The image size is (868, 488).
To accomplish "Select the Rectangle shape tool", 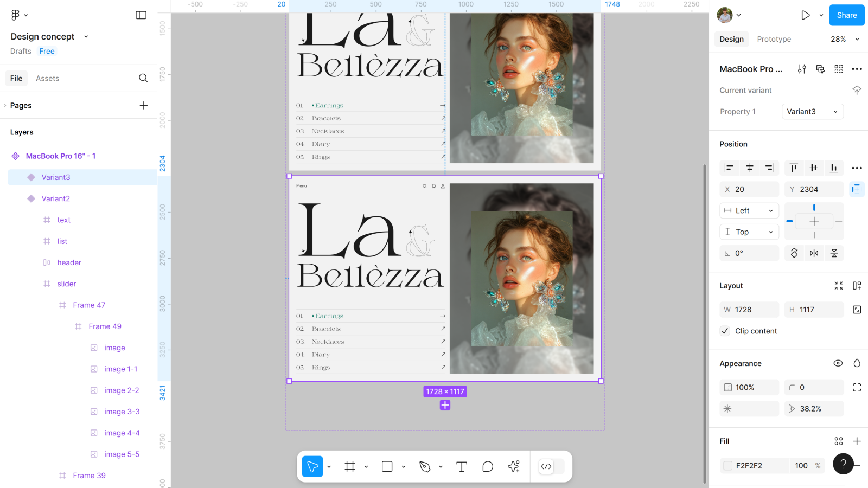I will click(x=387, y=466).
